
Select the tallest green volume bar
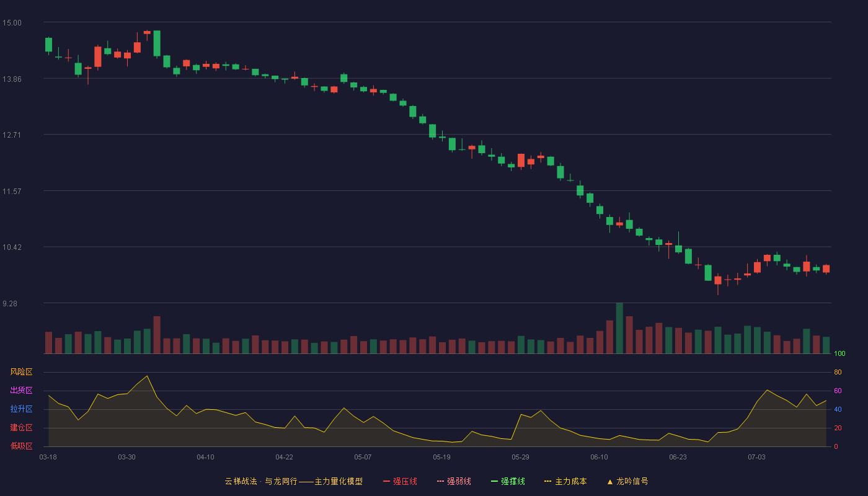tap(619, 328)
